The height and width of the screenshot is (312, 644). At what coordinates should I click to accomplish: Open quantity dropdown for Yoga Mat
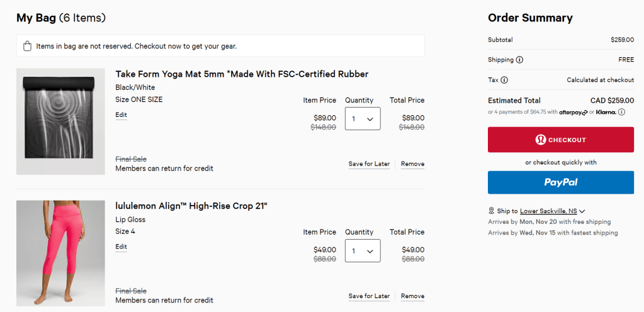click(x=363, y=118)
